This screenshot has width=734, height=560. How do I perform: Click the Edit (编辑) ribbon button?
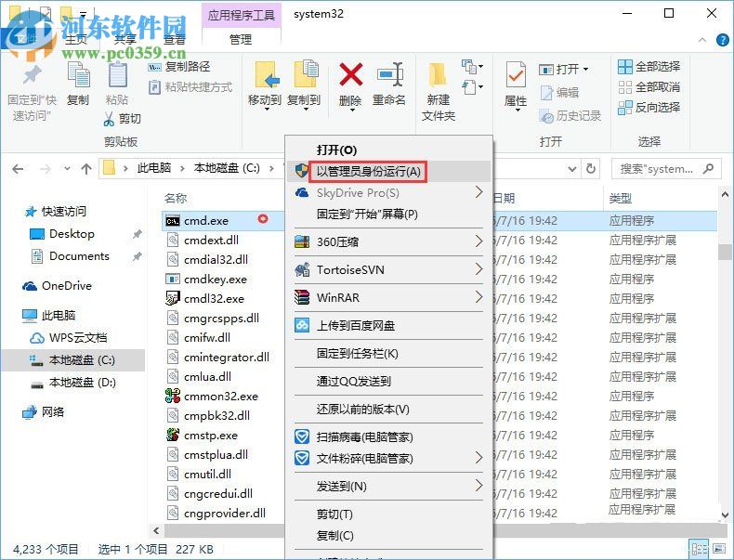559,93
